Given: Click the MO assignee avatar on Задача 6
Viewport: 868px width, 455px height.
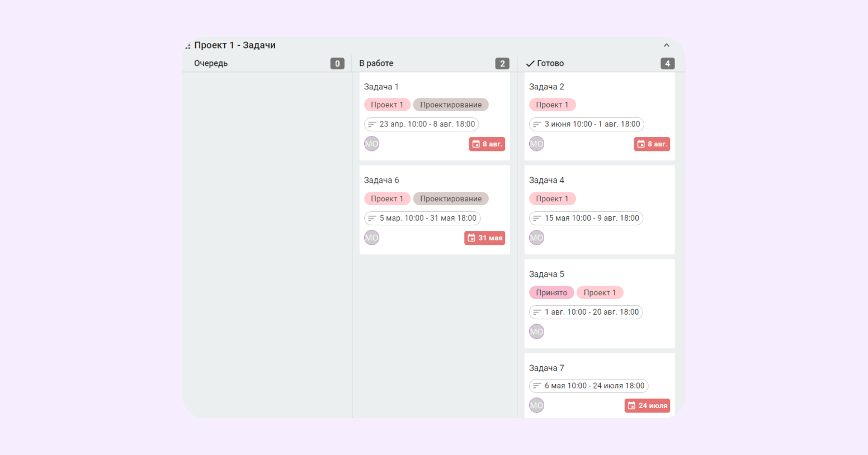Looking at the screenshot, I should pyautogui.click(x=372, y=238).
